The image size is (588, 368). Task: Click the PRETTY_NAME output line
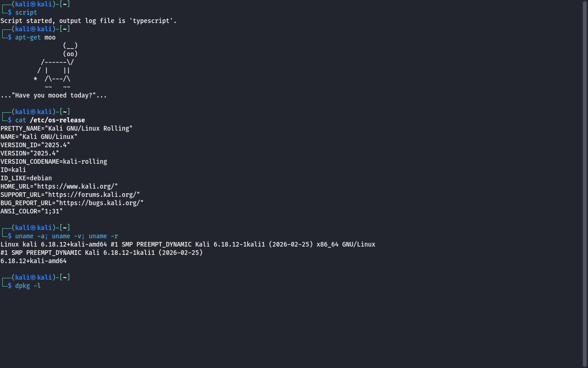click(67, 128)
